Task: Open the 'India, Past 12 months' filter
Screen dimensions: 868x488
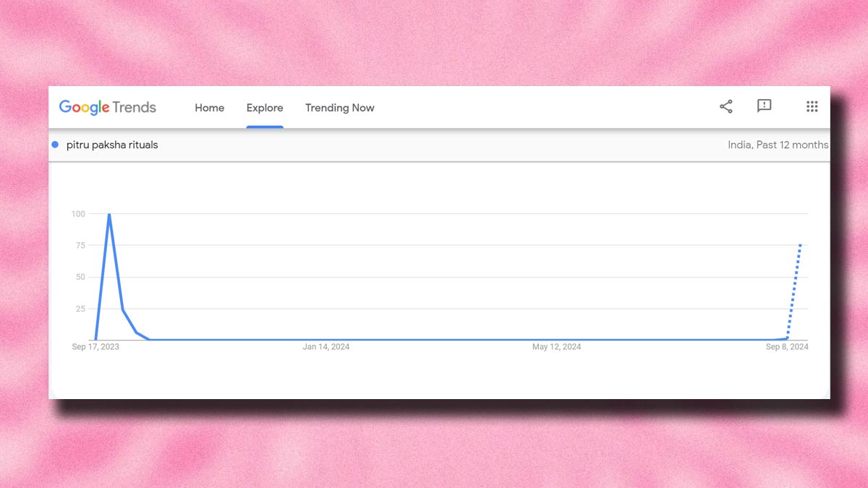Action: click(x=778, y=145)
